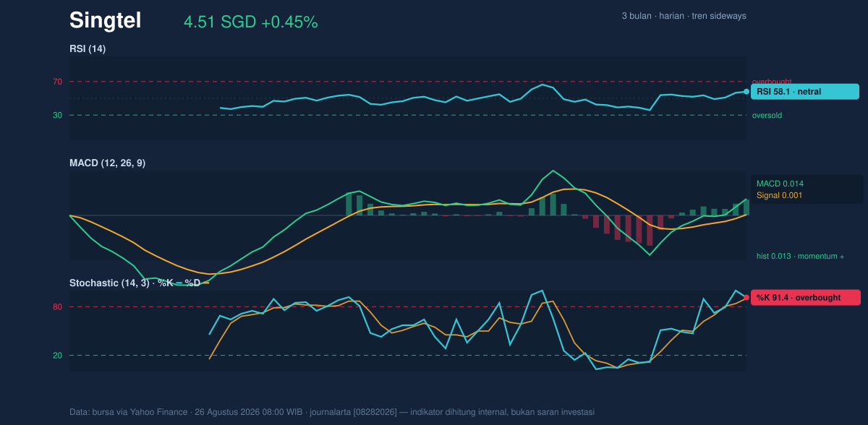
Task: Click the Stochastic axis value 80
Action: (57, 307)
